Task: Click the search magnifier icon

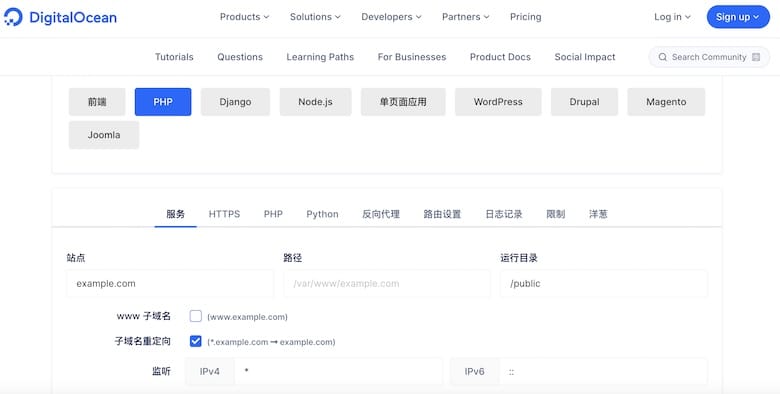Action: coord(663,57)
